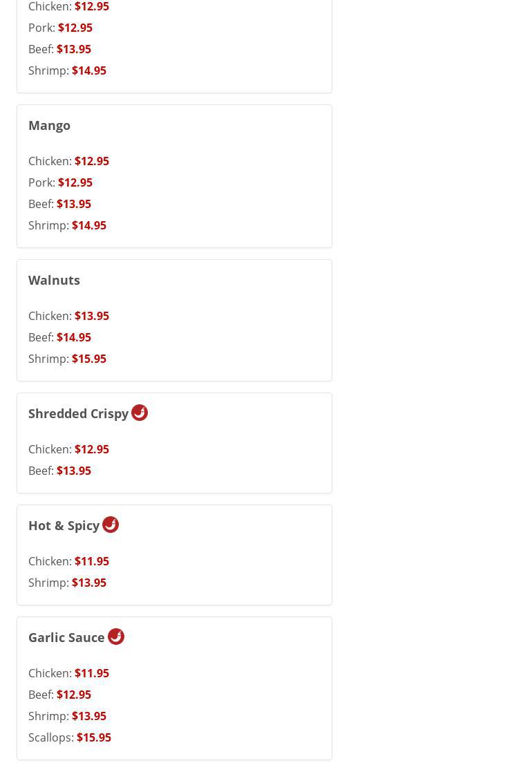Click Garlic Sauce Beef $12.95 price
Viewport: 532px width, 763px height.
[x=73, y=695]
